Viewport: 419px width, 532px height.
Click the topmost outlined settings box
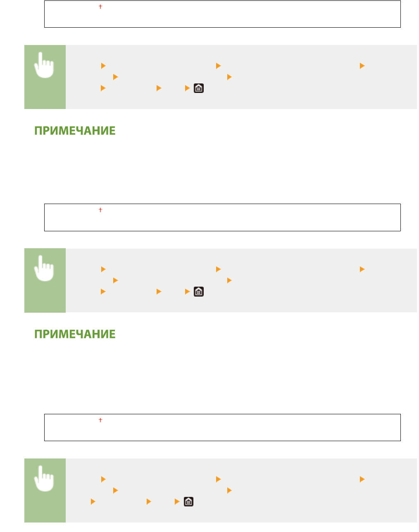pyautogui.click(x=222, y=14)
